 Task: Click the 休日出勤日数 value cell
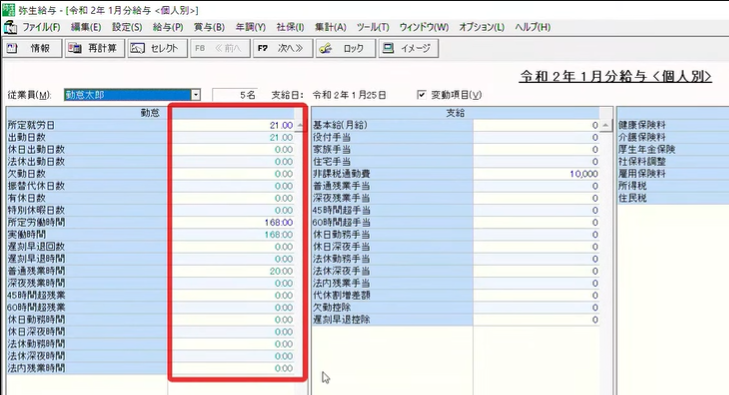click(x=232, y=150)
